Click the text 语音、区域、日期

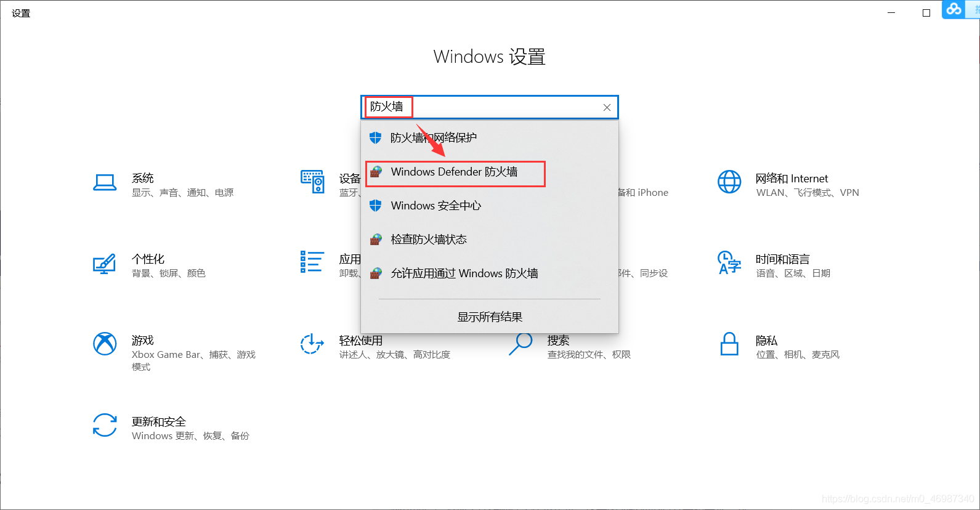coord(793,273)
